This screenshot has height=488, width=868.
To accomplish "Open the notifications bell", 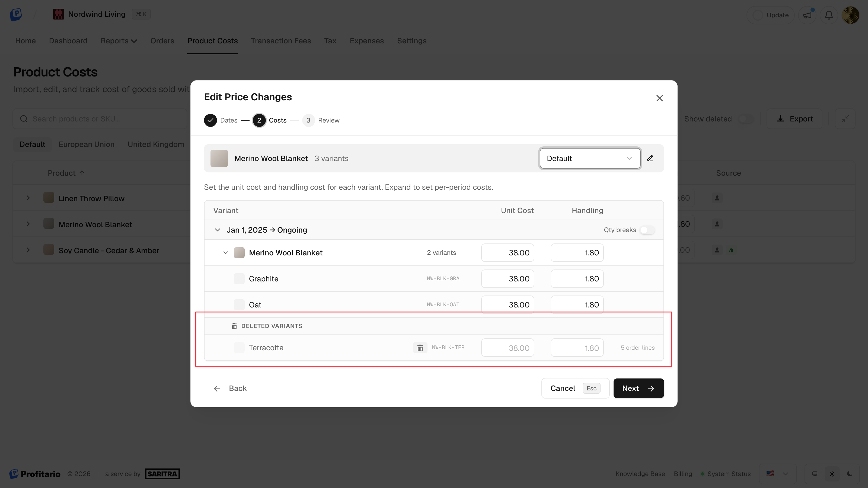I will pyautogui.click(x=829, y=15).
